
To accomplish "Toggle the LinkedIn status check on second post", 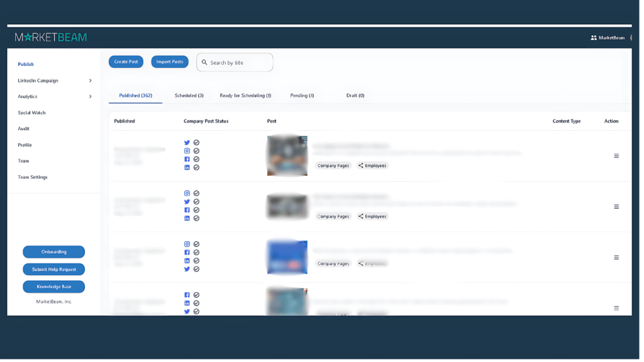I will click(196, 218).
